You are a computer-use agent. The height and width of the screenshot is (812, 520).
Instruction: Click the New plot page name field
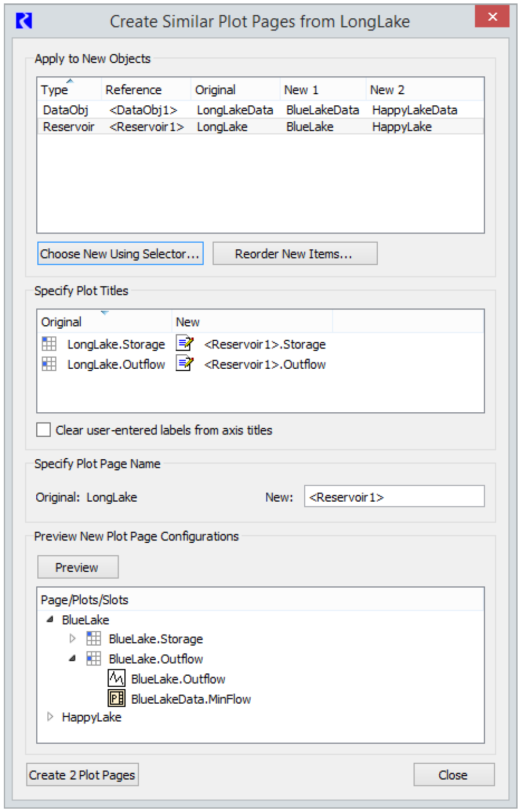click(x=394, y=496)
